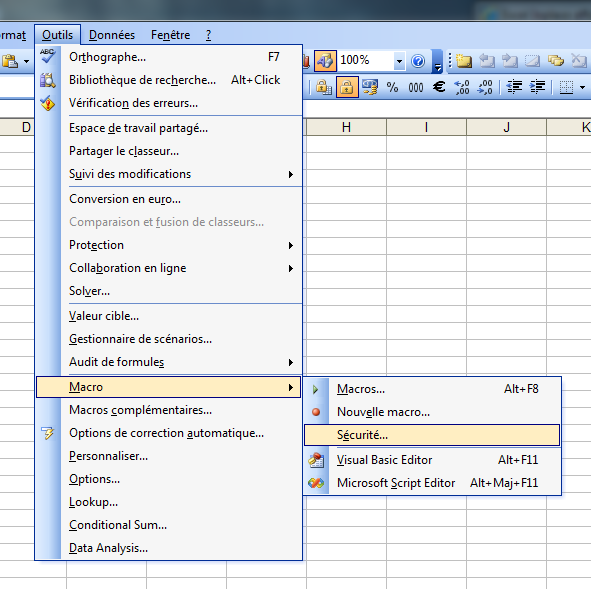This screenshot has height=589, width=591.
Task: Click the new folder icon in toolbar
Action: click(464, 61)
